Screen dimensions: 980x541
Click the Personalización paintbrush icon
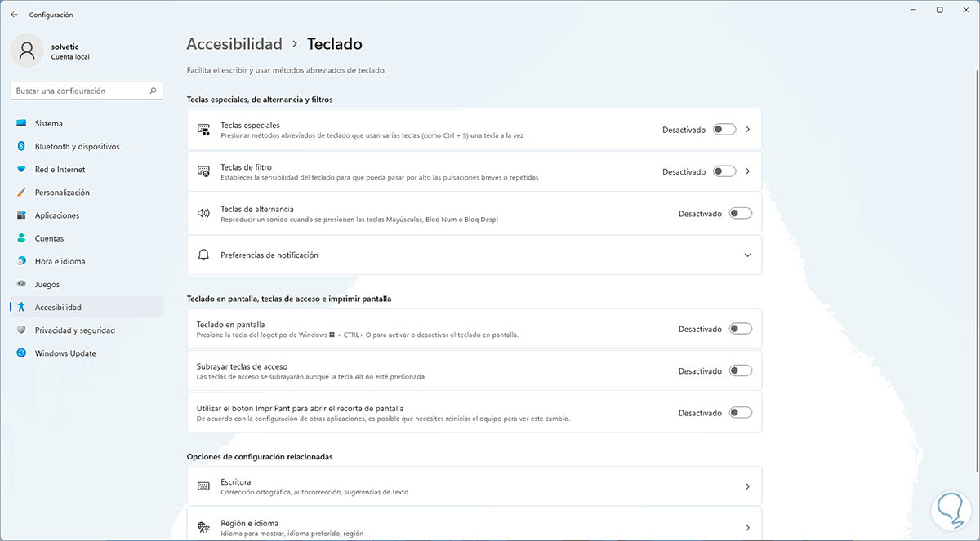[21, 193]
